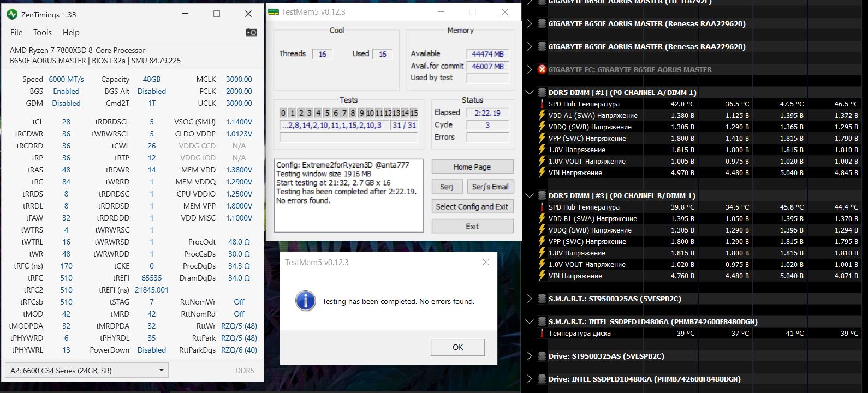Click the Exit button in TestMem5
The height and width of the screenshot is (393, 868).
[x=472, y=226]
